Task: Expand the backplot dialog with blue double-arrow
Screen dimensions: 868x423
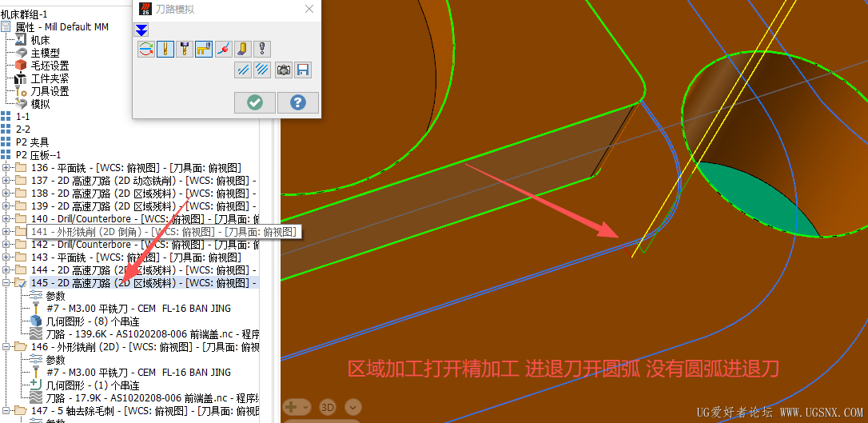Action: 141,30
